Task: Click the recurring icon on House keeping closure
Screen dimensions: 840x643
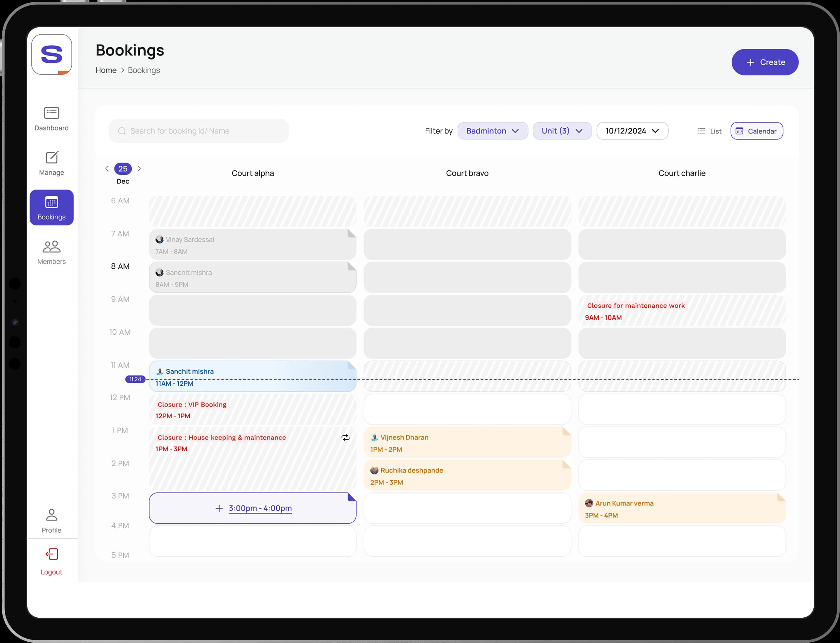Action: [346, 437]
